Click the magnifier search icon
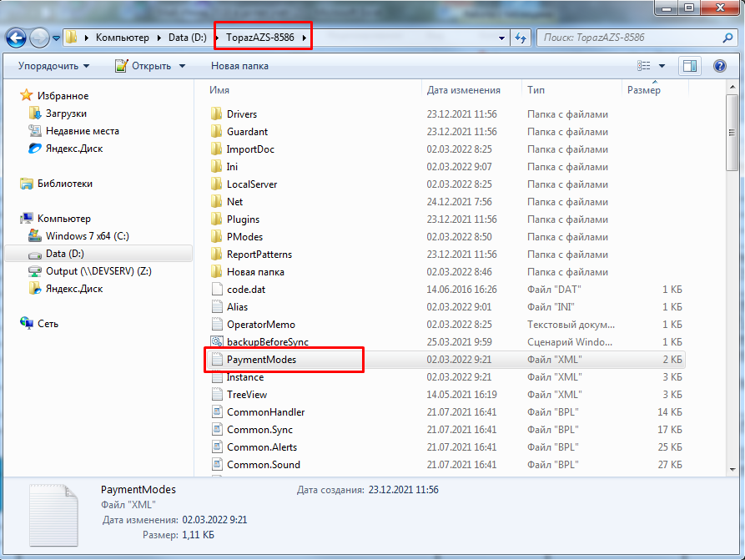 [727, 38]
